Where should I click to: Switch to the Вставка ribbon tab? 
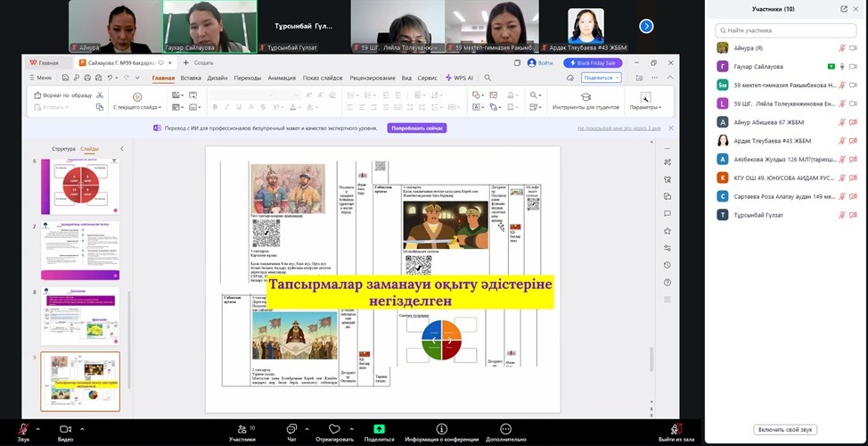pyautogui.click(x=191, y=78)
